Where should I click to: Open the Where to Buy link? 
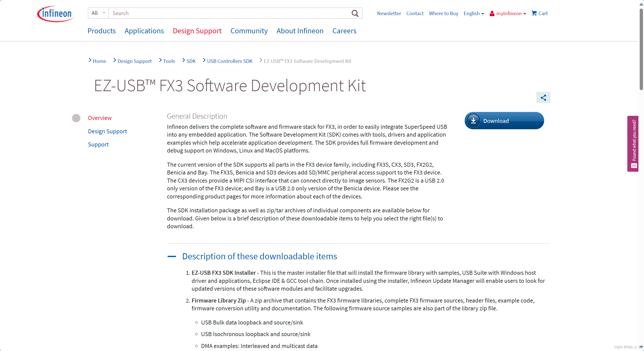pos(443,13)
